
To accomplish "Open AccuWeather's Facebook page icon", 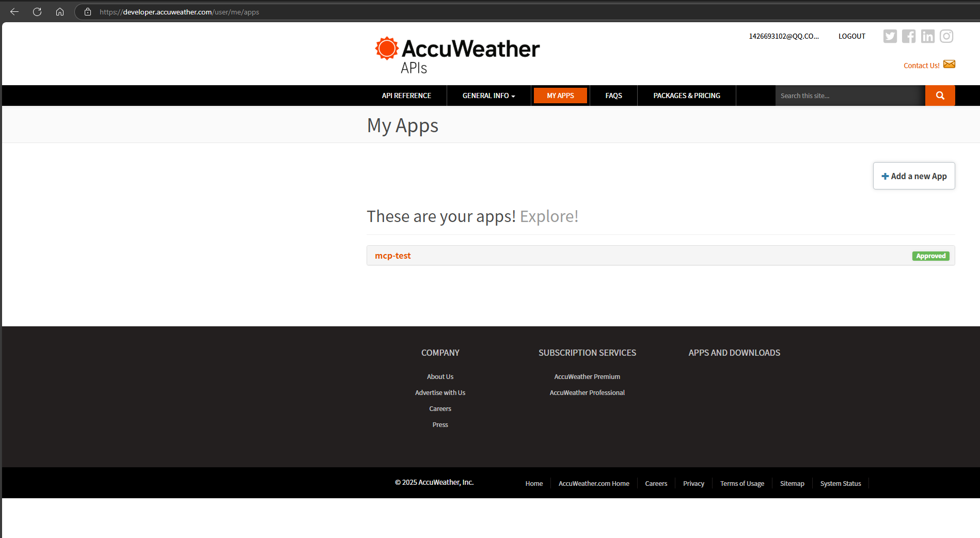I will pyautogui.click(x=909, y=36).
